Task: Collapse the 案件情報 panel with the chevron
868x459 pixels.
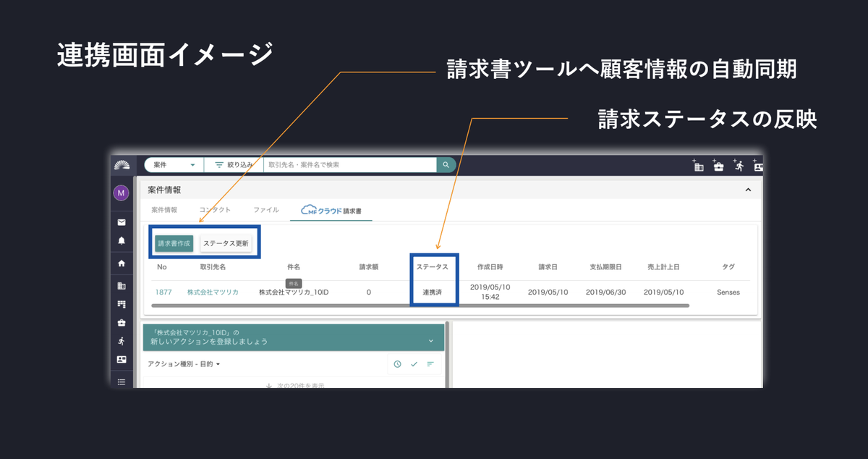Action: point(748,190)
